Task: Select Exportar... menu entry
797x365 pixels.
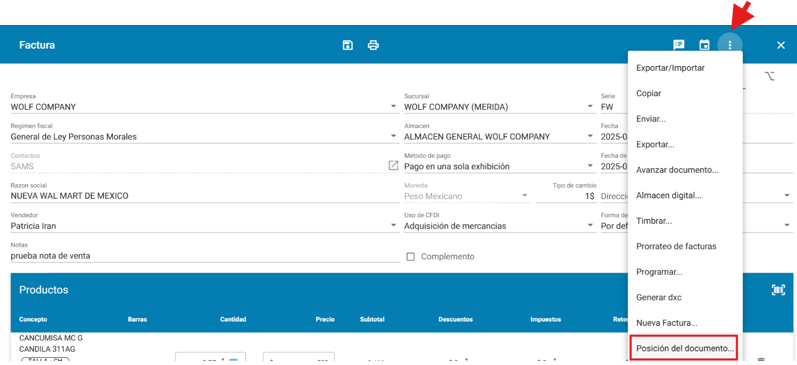Action: (685, 144)
